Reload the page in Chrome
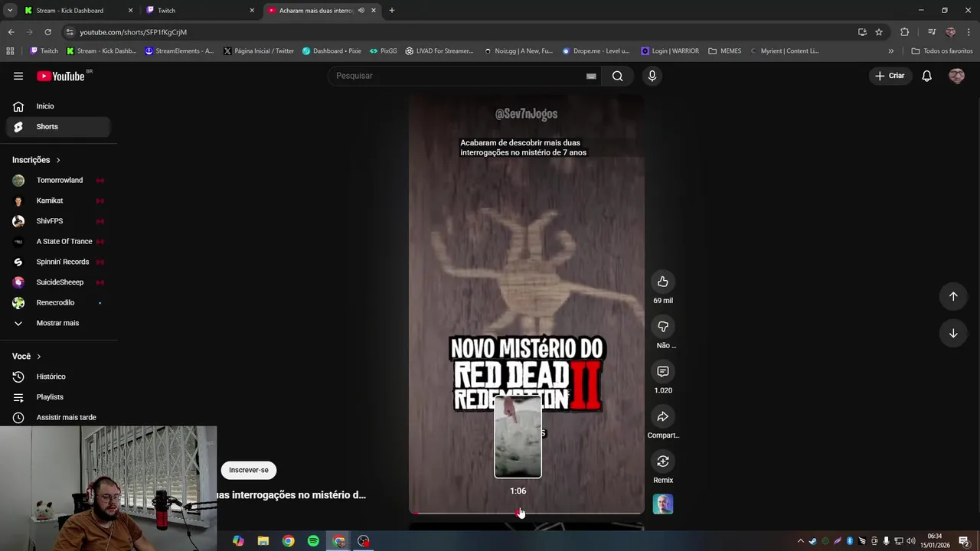 47,32
